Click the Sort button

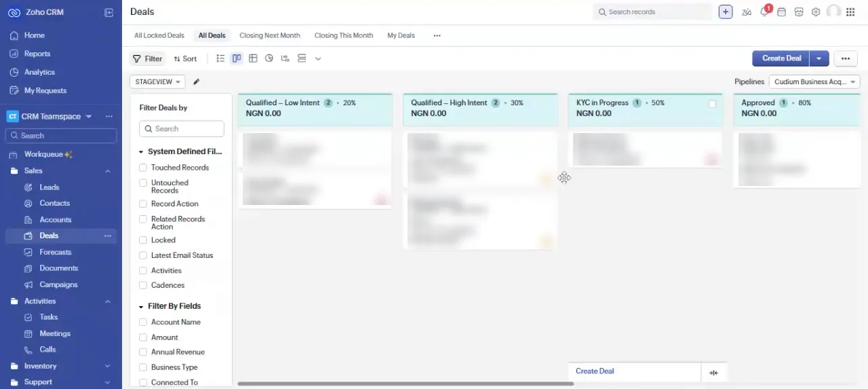point(185,59)
